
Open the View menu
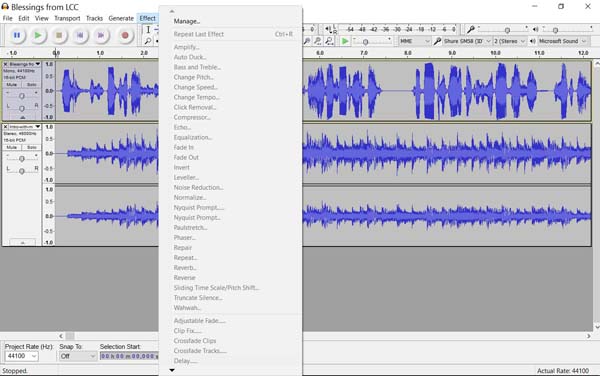coord(42,18)
